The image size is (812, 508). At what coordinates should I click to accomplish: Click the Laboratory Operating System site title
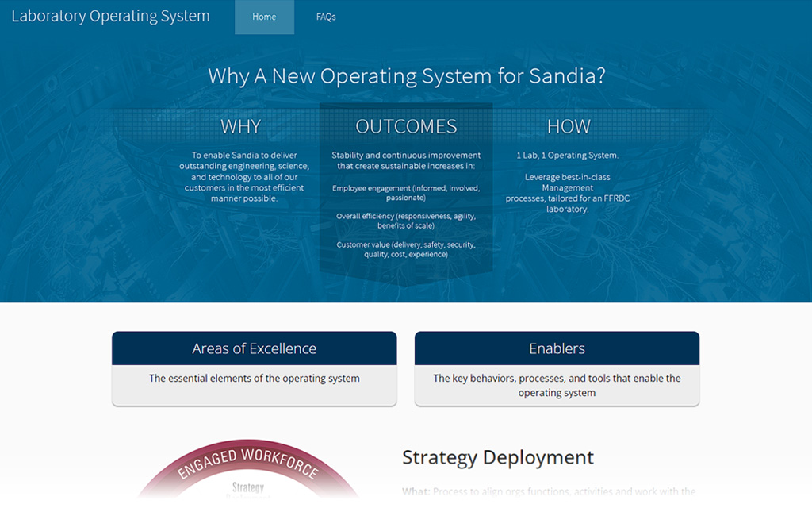point(110,16)
